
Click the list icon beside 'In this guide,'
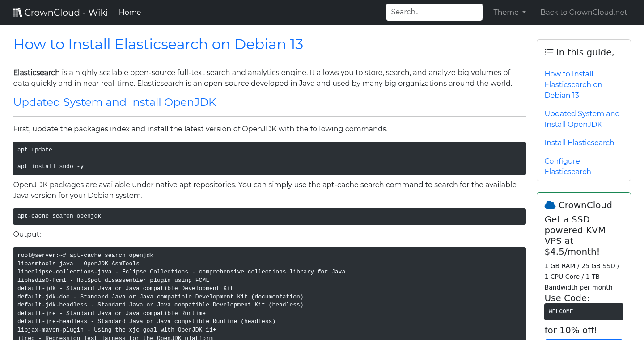[x=549, y=52]
